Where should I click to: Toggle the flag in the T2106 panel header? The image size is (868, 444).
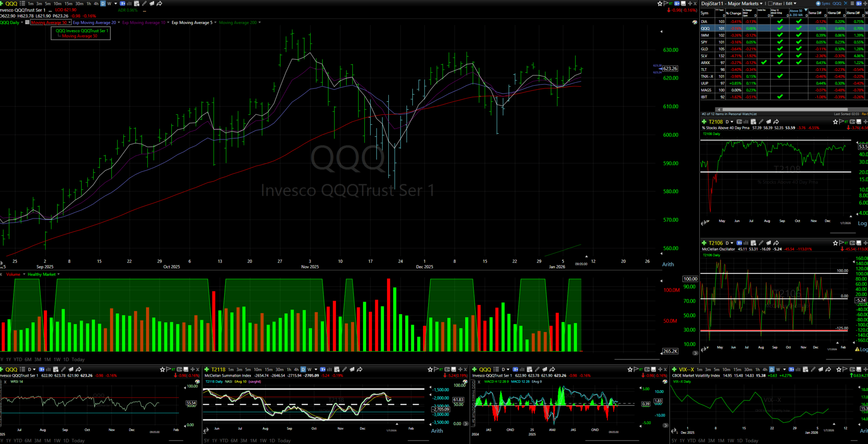[x=841, y=243]
